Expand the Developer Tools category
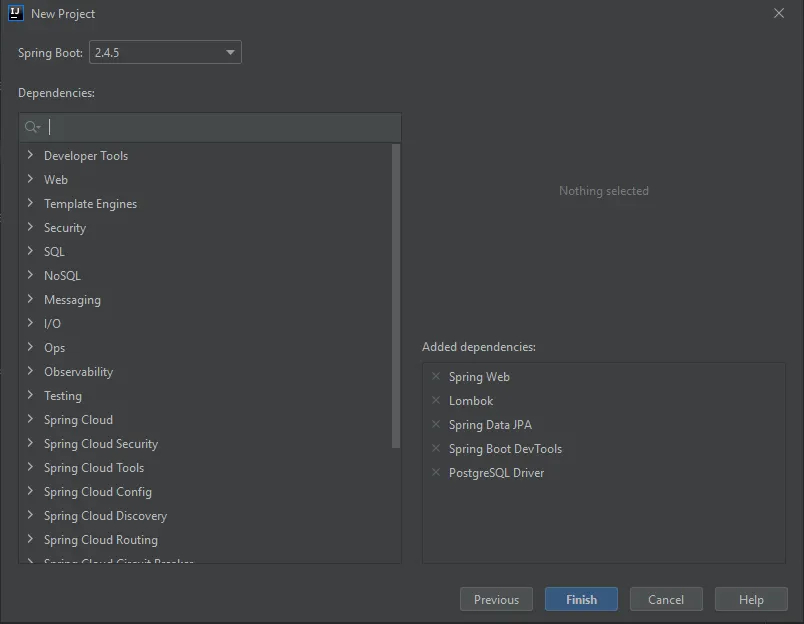Screen dimensions: 804x624 pyautogui.click(x=30, y=155)
